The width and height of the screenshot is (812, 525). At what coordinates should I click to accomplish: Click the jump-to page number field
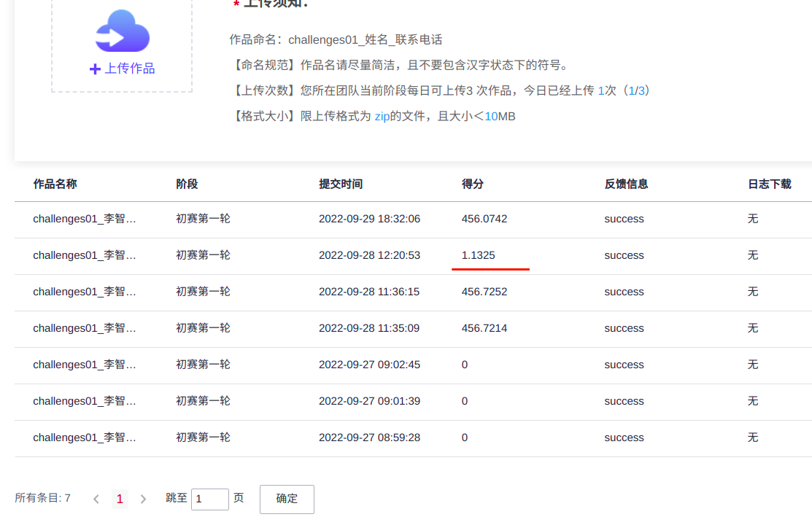[x=209, y=499]
